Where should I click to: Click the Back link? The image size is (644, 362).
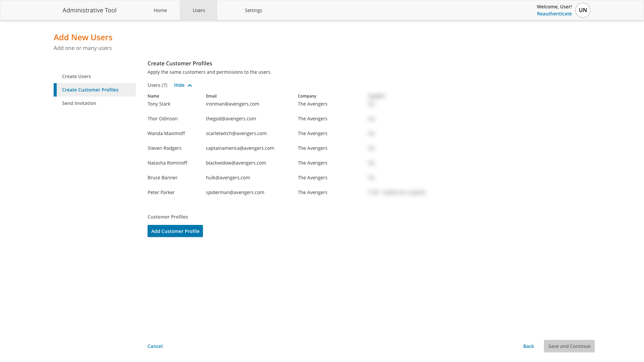[x=528, y=346]
